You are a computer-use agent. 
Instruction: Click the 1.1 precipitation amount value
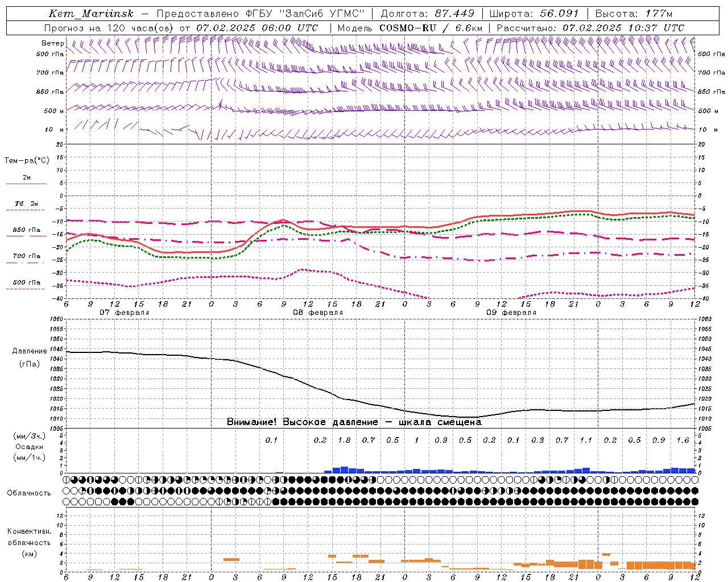point(586,440)
